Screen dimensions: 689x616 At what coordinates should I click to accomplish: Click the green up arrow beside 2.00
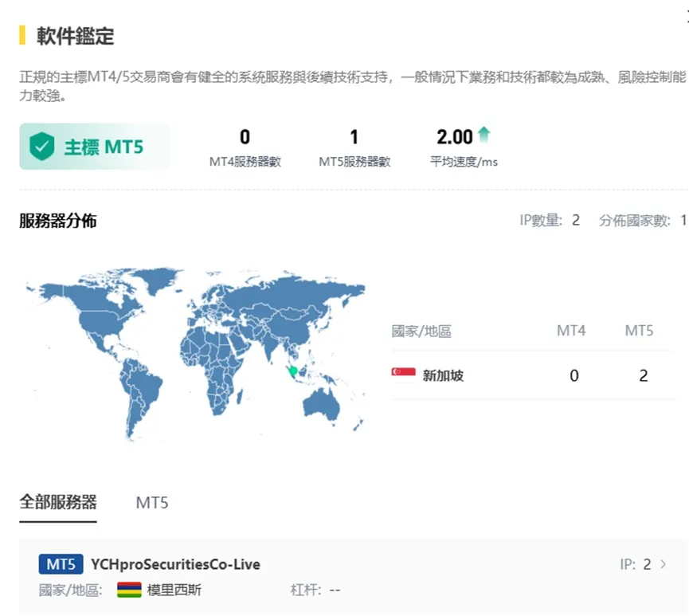click(483, 135)
